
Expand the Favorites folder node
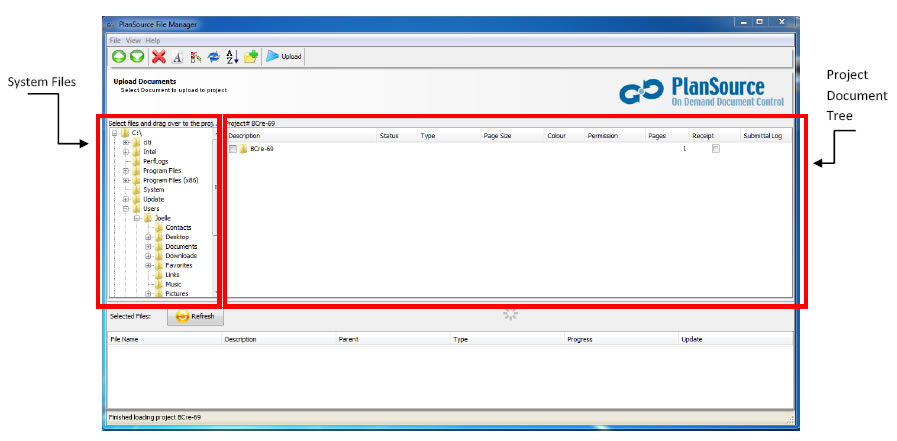(x=148, y=265)
